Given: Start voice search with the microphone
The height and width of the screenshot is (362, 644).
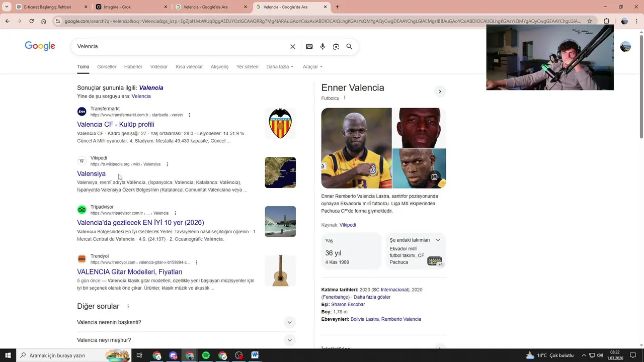Looking at the screenshot, I should point(323,46).
